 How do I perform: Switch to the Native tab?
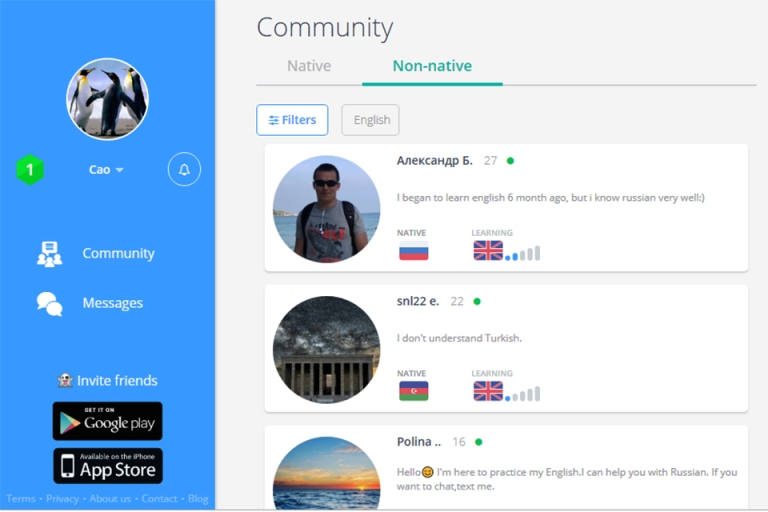click(x=309, y=66)
